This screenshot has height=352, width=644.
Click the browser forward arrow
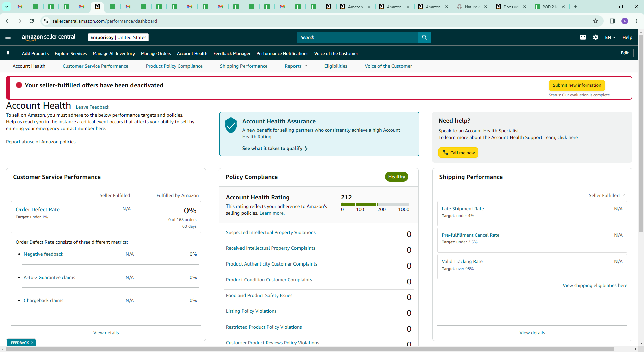click(x=19, y=21)
